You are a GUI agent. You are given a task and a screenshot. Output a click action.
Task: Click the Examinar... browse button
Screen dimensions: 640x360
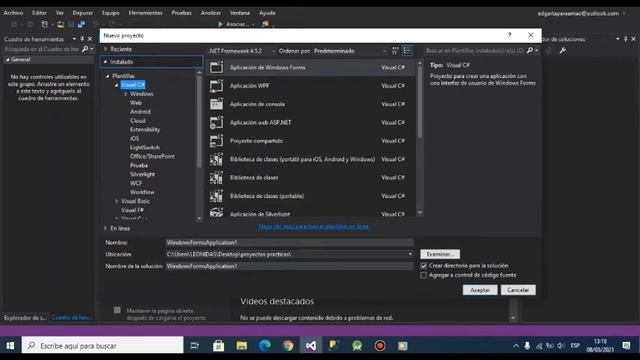(440, 254)
